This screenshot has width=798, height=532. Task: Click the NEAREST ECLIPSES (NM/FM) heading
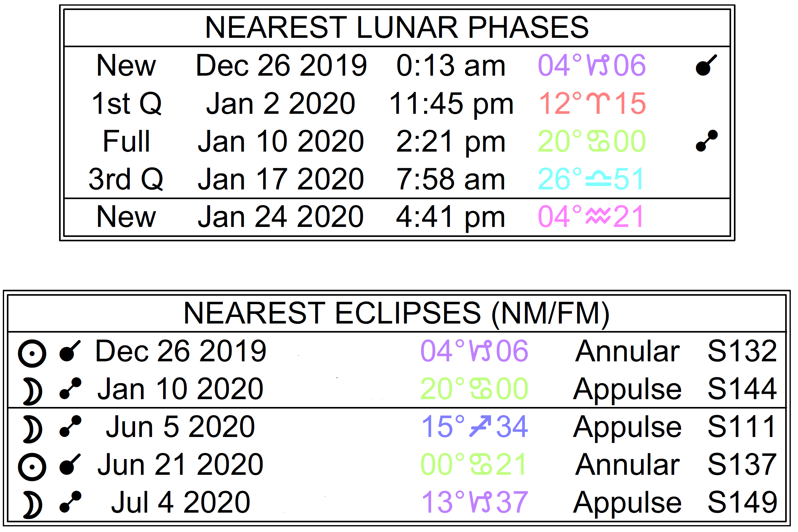pyautogui.click(x=396, y=314)
